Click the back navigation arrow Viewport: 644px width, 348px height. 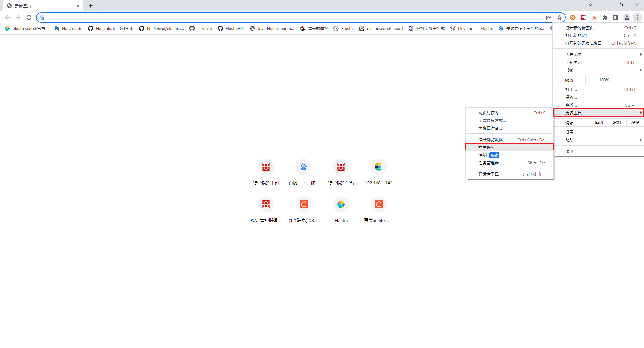pos(7,17)
